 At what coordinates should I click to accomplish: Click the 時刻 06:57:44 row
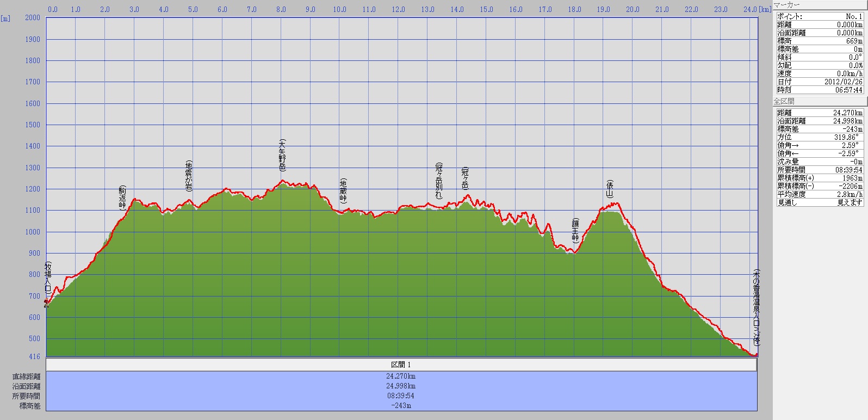pyautogui.click(x=820, y=90)
